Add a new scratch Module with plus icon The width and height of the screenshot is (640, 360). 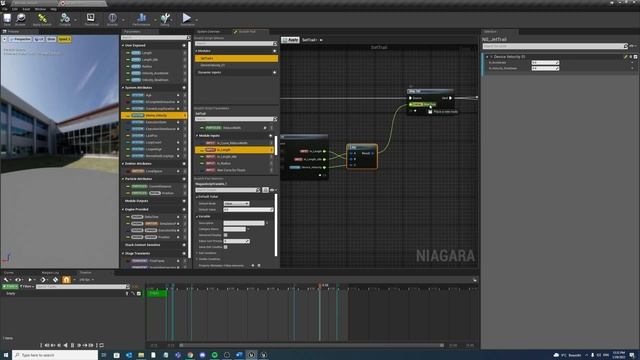[274, 51]
